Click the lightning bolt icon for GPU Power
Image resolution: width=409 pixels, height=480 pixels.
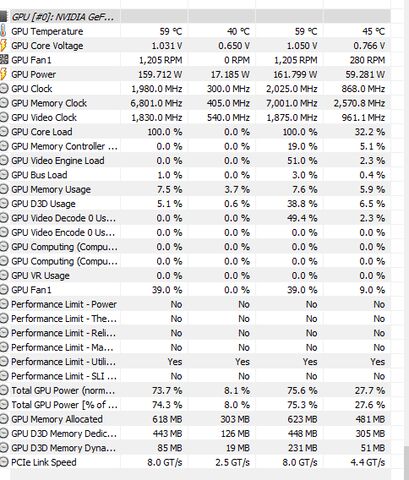(x=3, y=74)
